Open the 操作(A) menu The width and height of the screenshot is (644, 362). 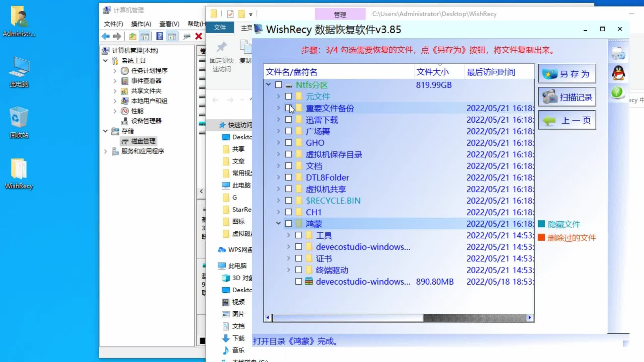coord(141,24)
